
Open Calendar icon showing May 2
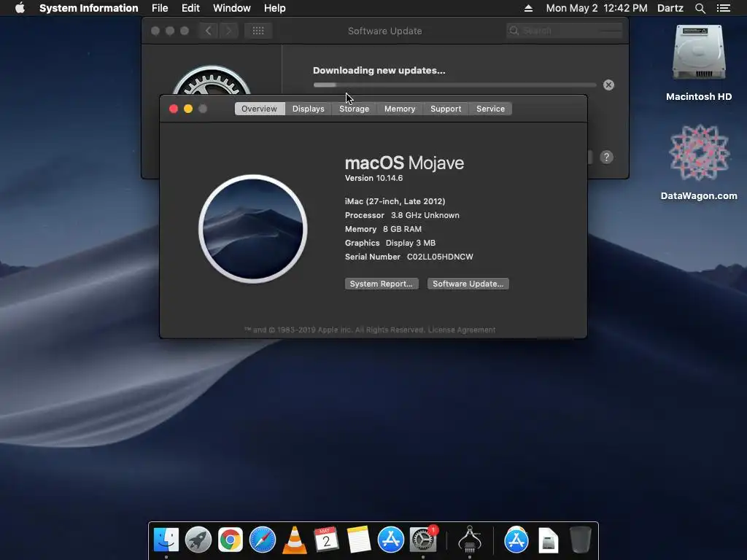326,540
